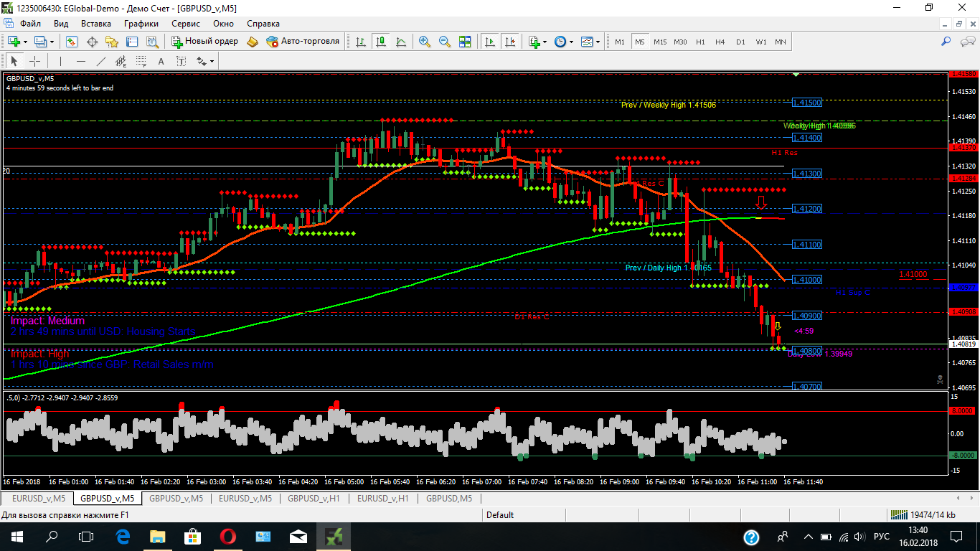
Task: Pick the vertical line drawing tool
Action: [61, 61]
